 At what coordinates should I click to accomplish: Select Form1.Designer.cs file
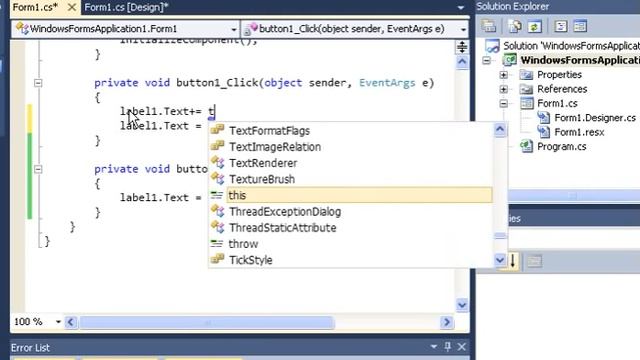click(x=595, y=118)
